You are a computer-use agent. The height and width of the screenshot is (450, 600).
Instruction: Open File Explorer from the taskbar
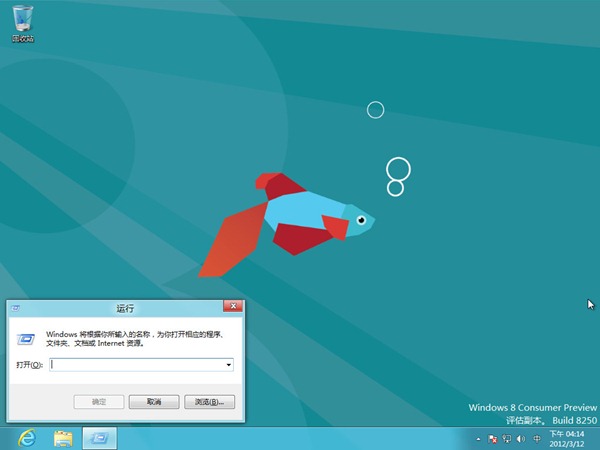click(x=63, y=439)
